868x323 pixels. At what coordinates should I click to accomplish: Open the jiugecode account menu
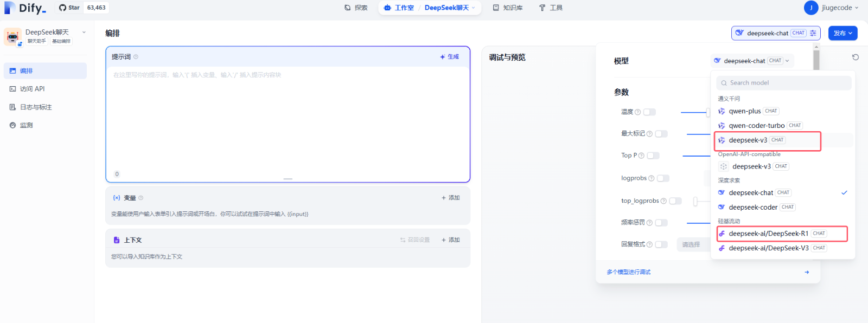[x=832, y=8]
